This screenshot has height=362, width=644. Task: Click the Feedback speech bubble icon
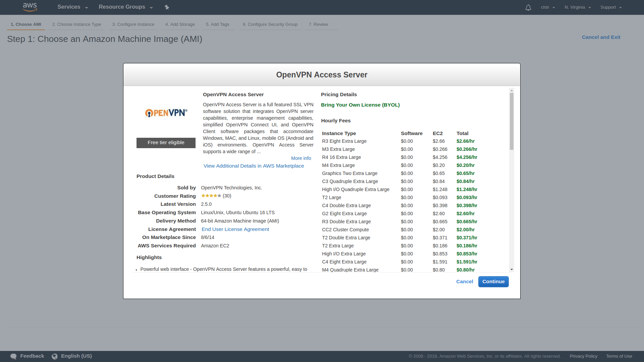tap(13, 356)
